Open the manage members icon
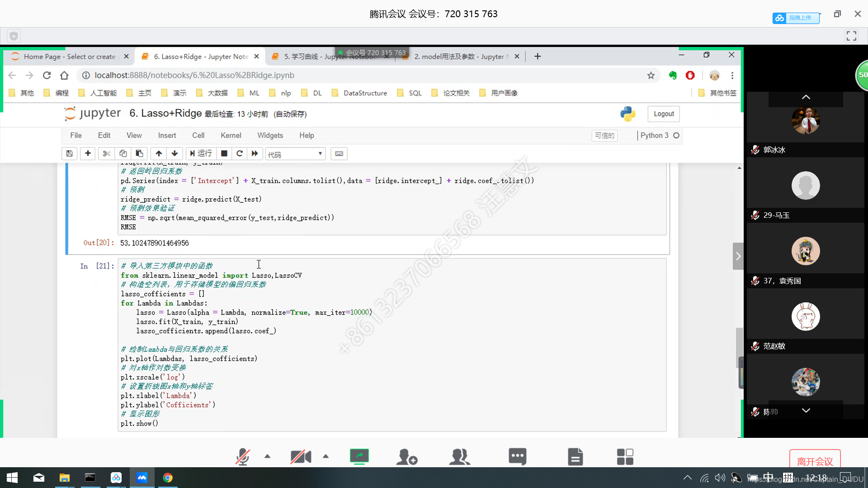 pos(459,456)
